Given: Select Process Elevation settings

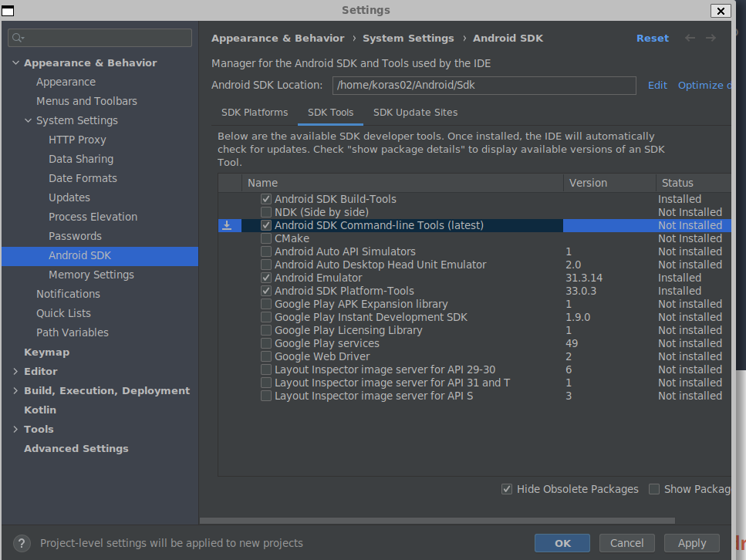Looking at the screenshot, I should tap(93, 217).
